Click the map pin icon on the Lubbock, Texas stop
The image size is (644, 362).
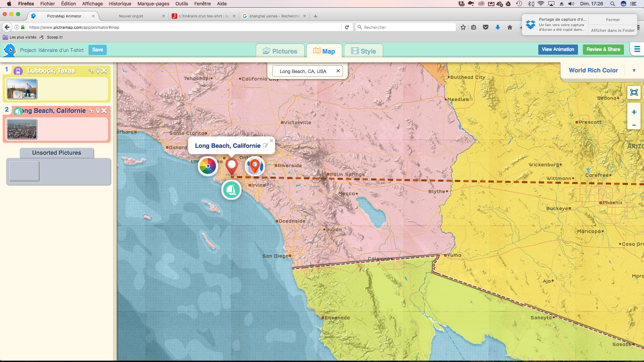tap(98, 71)
